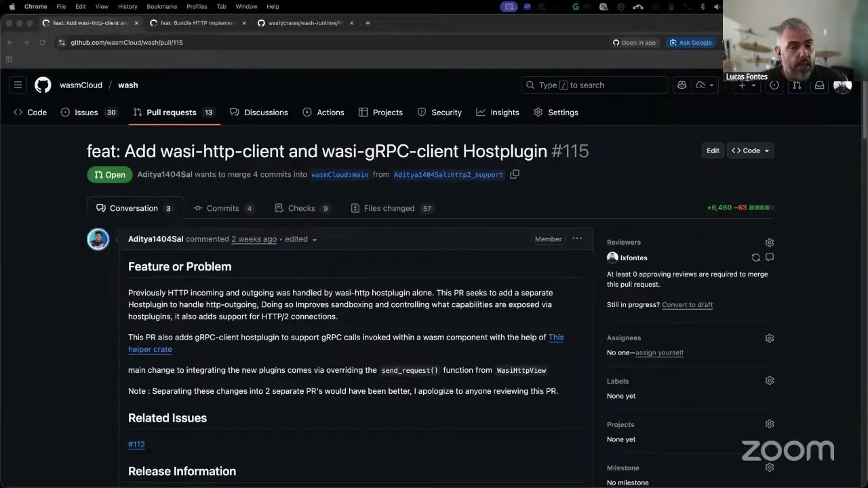Open the Labels gear settings
This screenshot has width=868, height=488.
click(770, 381)
